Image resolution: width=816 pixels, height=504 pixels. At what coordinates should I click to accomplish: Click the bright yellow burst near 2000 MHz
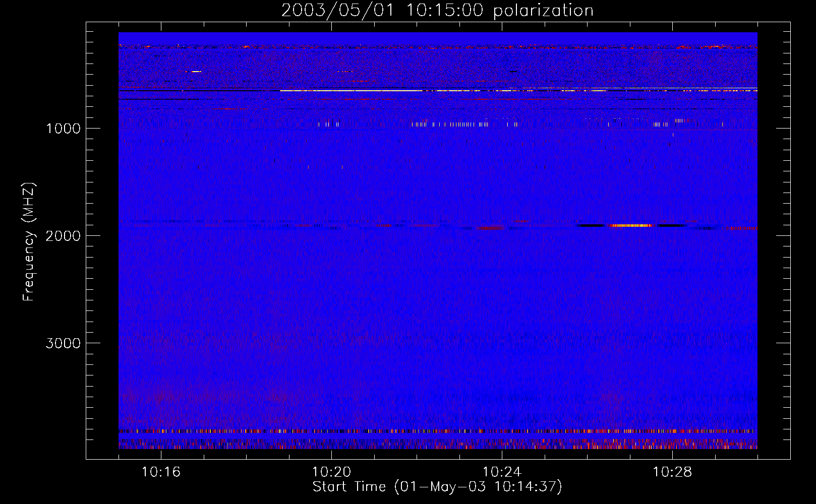630,226
